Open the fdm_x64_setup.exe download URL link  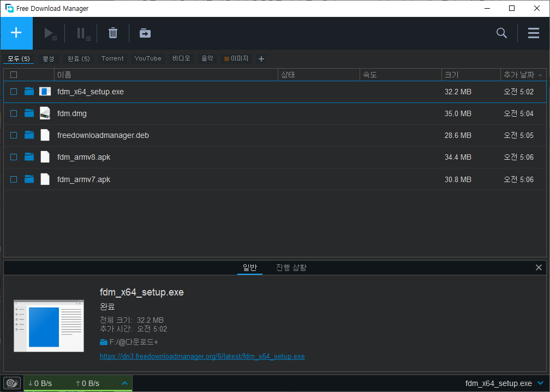tap(202, 356)
